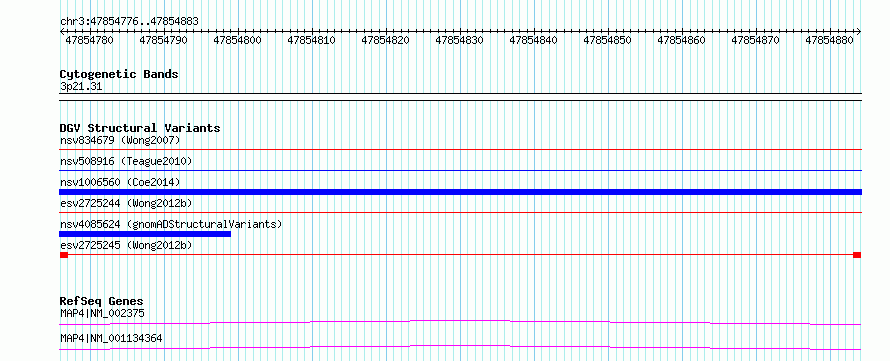This screenshot has width=890, height=361.
Task: Click ruler position 47854810
Action: click(311, 40)
